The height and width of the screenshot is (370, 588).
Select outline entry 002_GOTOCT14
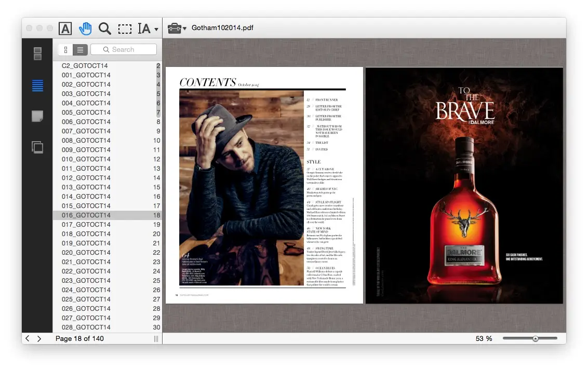pyautogui.click(x=107, y=84)
